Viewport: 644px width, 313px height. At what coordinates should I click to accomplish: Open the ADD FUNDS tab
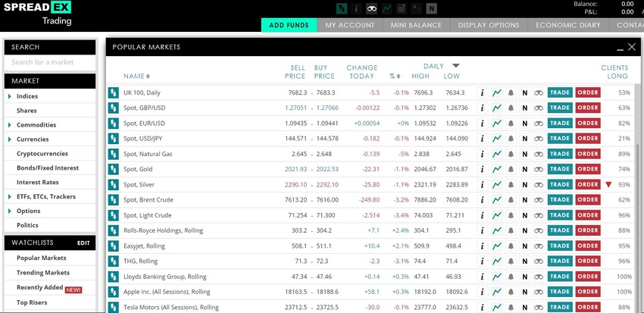tap(289, 25)
